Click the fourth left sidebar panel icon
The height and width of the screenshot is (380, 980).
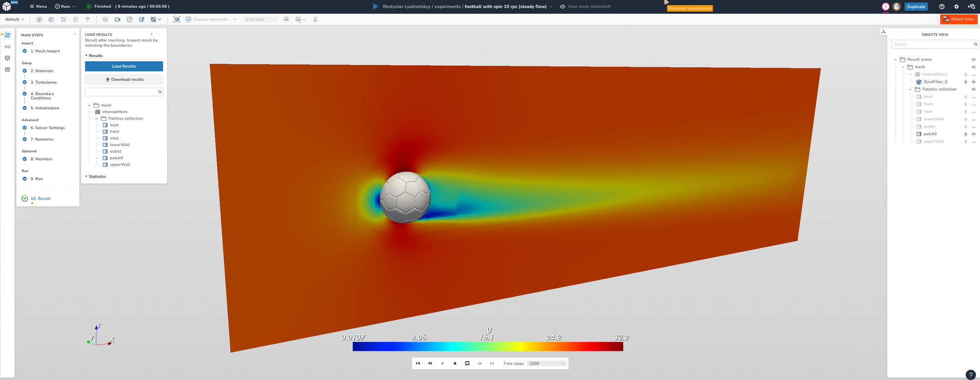pos(7,70)
